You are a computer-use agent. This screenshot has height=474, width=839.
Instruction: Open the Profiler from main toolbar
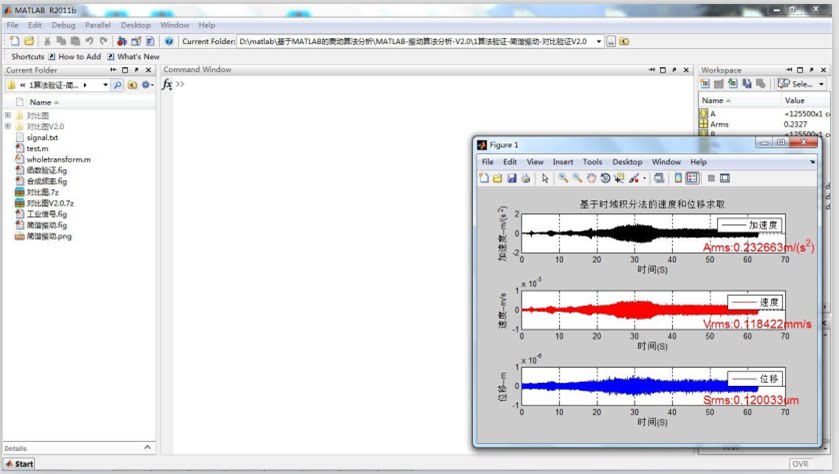pyautogui.click(x=150, y=41)
